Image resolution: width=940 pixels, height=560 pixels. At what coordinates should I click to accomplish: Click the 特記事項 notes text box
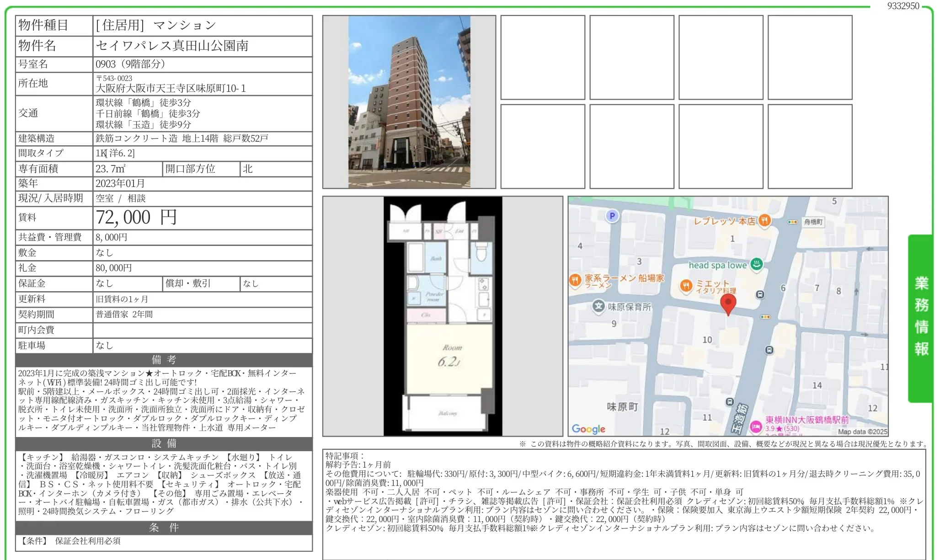click(x=624, y=503)
